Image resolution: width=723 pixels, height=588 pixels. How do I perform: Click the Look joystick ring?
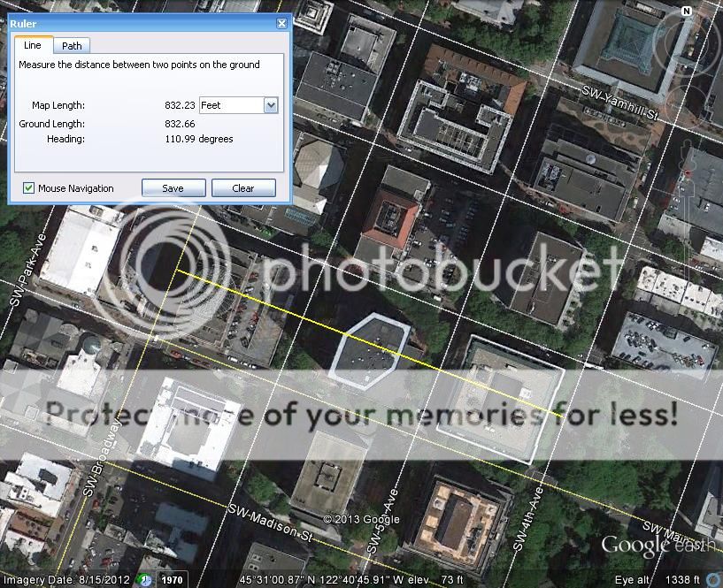687,40
